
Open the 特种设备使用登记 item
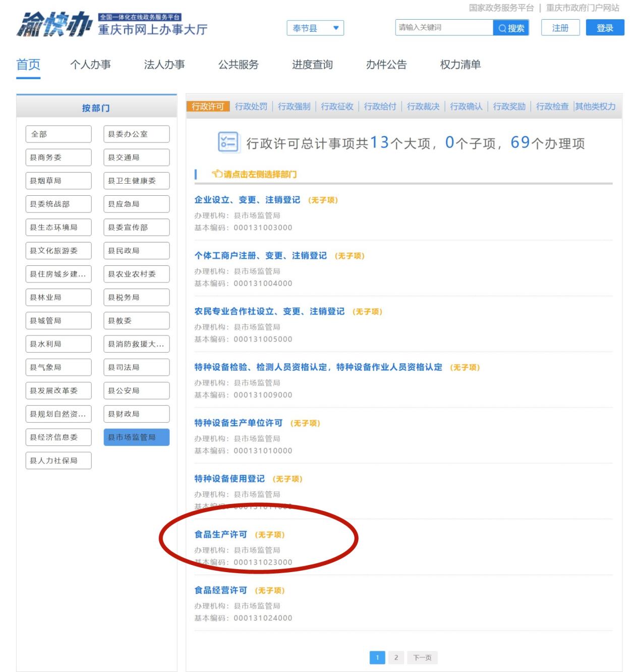point(229,478)
